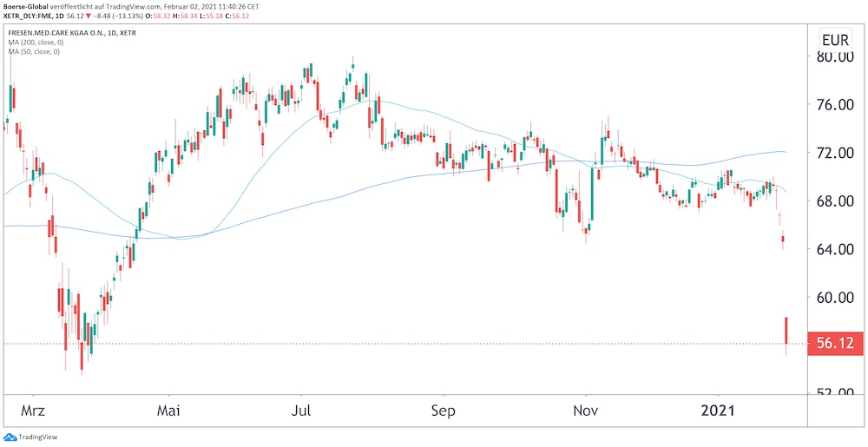
Task: Click the Sep label on time axis
Action: (x=444, y=408)
